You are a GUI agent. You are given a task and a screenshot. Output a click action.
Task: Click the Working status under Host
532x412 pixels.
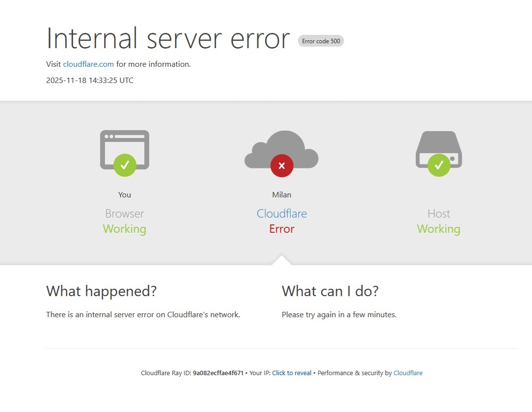pos(439,229)
